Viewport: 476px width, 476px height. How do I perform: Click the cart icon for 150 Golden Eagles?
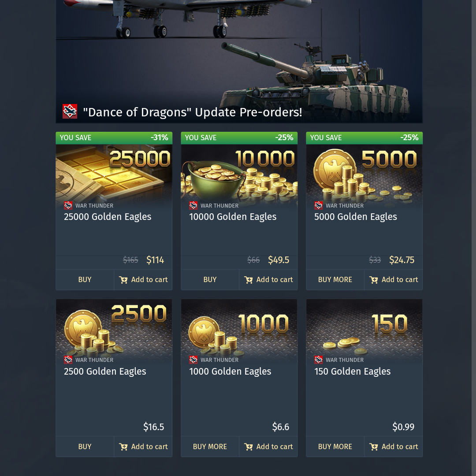click(x=373, y=447)
